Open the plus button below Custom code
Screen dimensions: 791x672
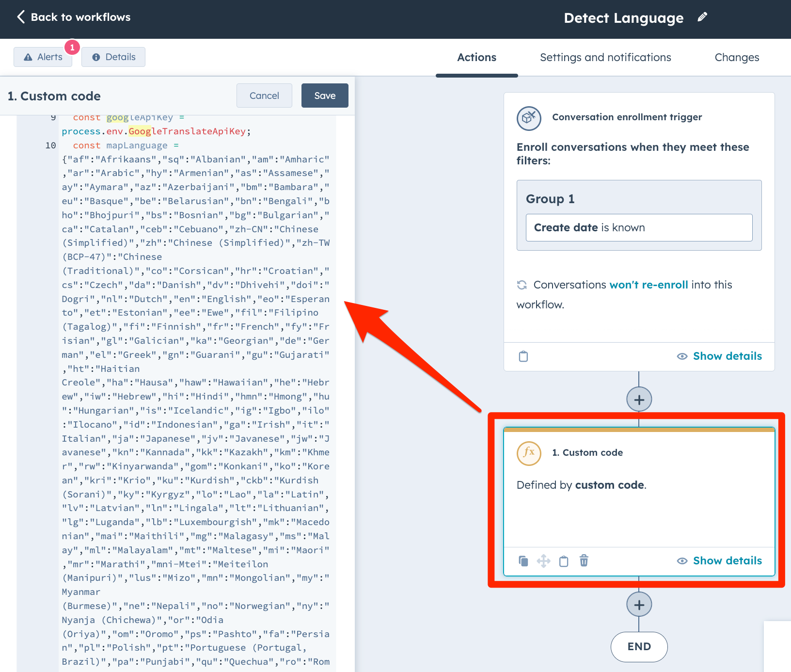point(639,604)
